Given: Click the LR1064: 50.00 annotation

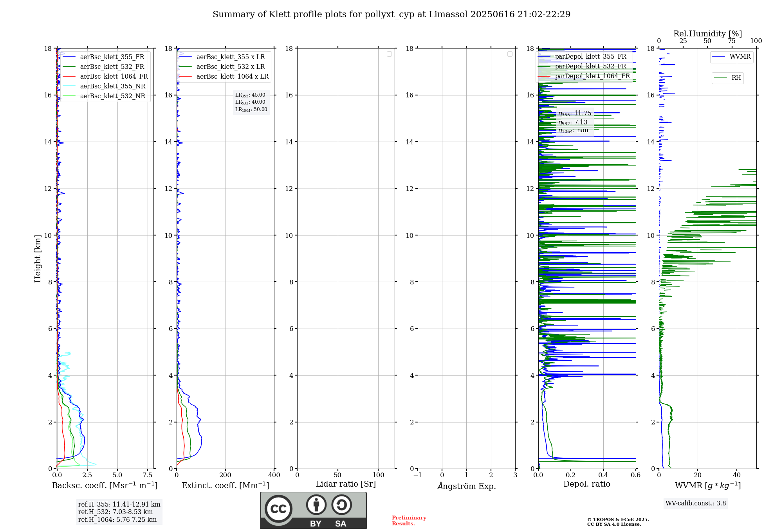Looking at the screenshot, I should [251, 110].
